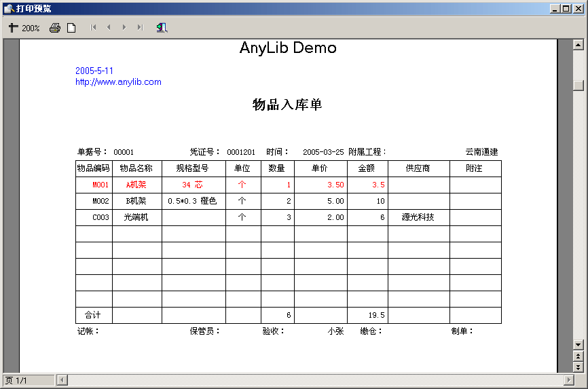Click the 合计 total row label

pyautogui.click(x=92, y=315)
